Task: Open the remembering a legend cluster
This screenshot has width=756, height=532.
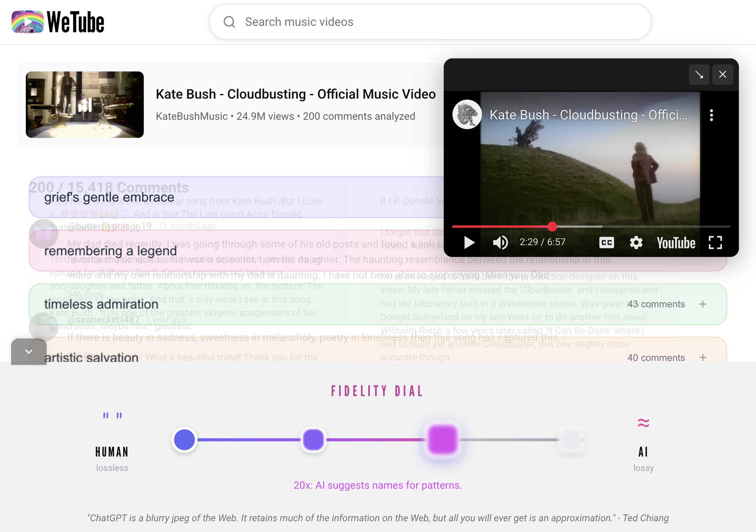Action: (111, 251)
